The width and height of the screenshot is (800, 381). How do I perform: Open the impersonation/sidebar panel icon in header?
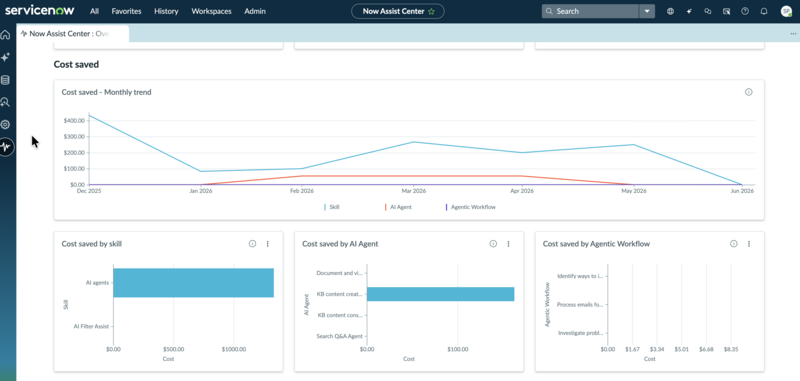pyautogui.click(x=727, y=11)
